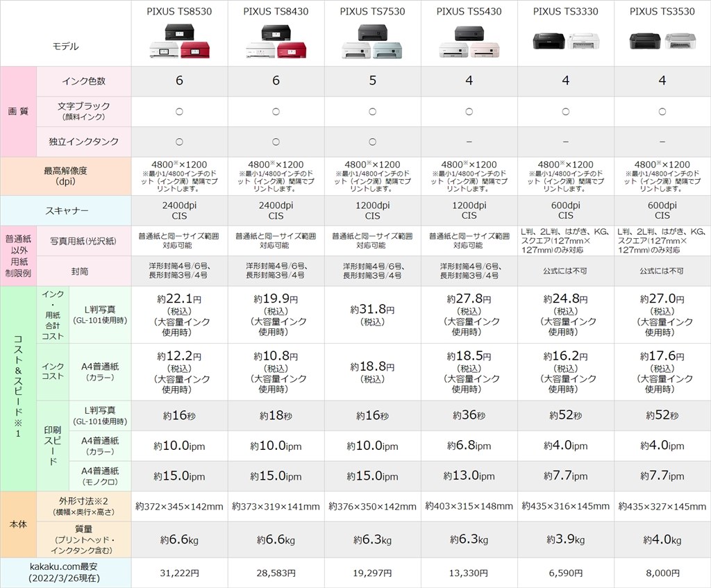This screenshot has height=588, width=711.
Task: Click the "約435×327×145mm" dimensions cell
Action: [662, 506]
